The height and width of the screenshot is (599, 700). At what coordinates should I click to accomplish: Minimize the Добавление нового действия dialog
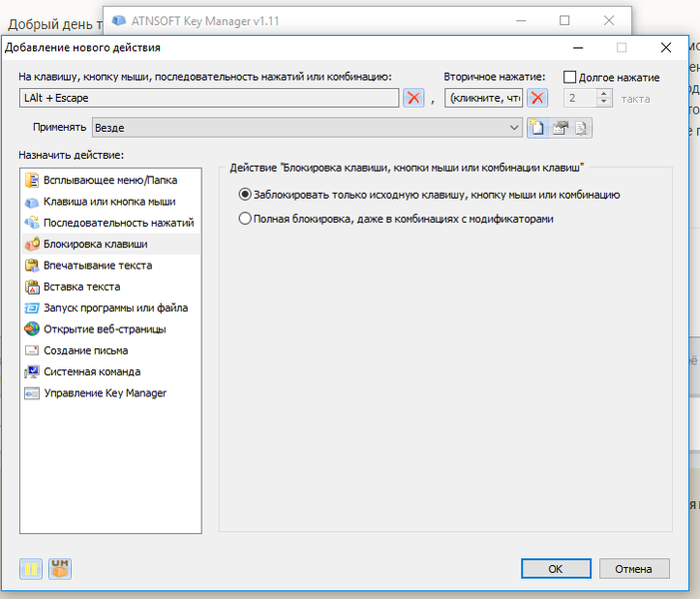click(578, 48)
